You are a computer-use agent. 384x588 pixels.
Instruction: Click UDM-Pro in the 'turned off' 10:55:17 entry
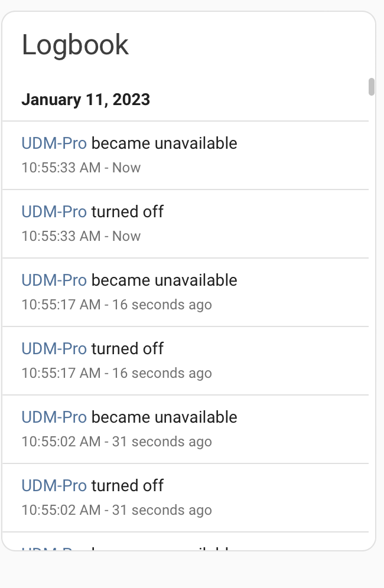pyautogui.click(x=54, y=348)
